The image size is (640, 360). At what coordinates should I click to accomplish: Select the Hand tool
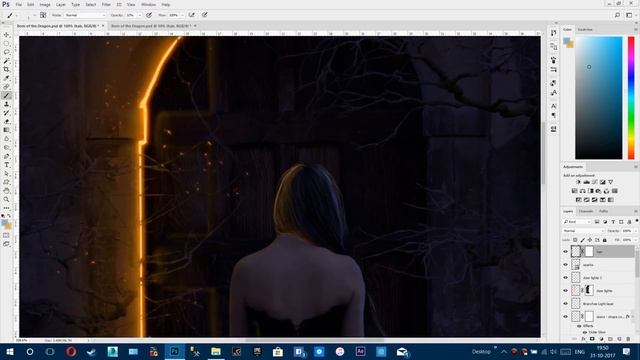pos(6,191)
